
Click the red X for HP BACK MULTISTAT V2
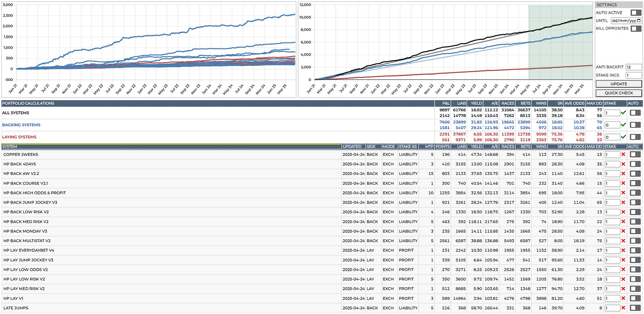click(623, 241)
